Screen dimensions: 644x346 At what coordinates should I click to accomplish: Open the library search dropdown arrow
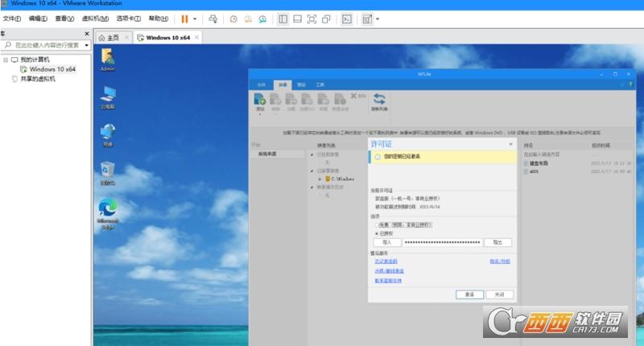(87, 45)
